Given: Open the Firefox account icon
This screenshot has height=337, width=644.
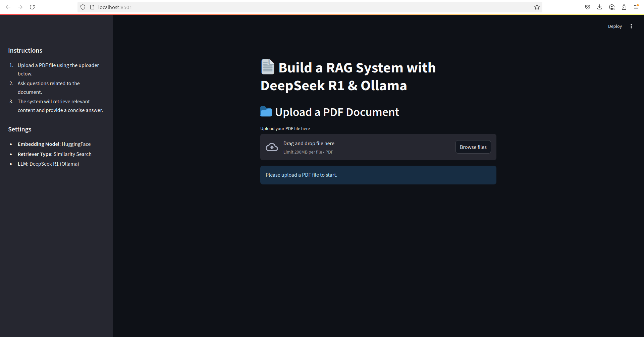Looking at the screenshot, I should point(612,7).
